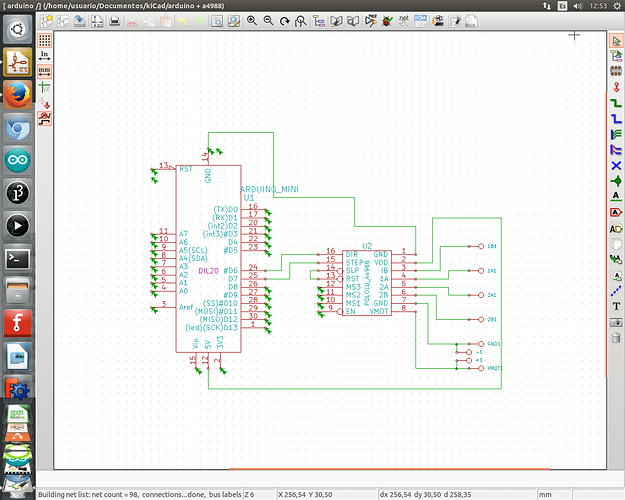Select the net label tool
Viewport: 625px width, 500px height.
[x=616, y=197]
